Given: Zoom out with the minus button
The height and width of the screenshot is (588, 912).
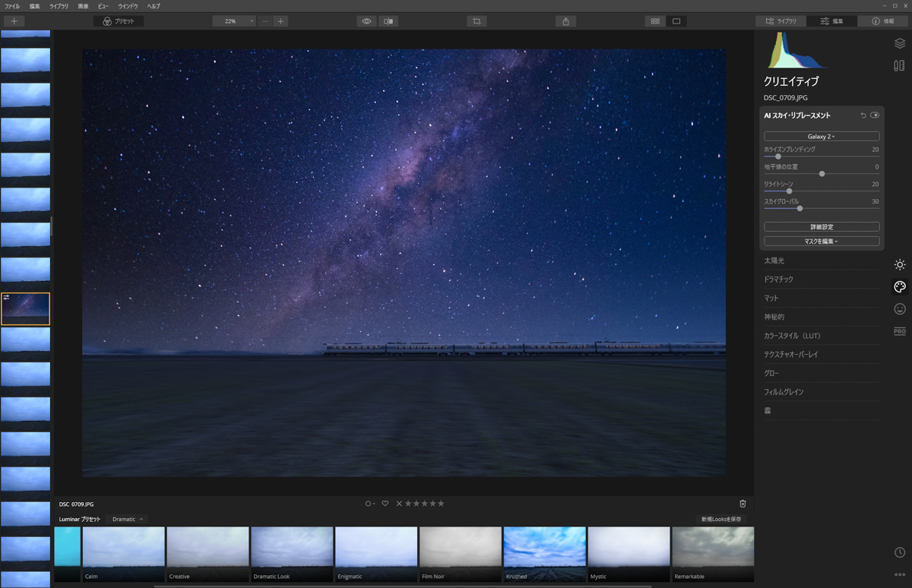Looking at the screenshot, I should pos(265,21).
